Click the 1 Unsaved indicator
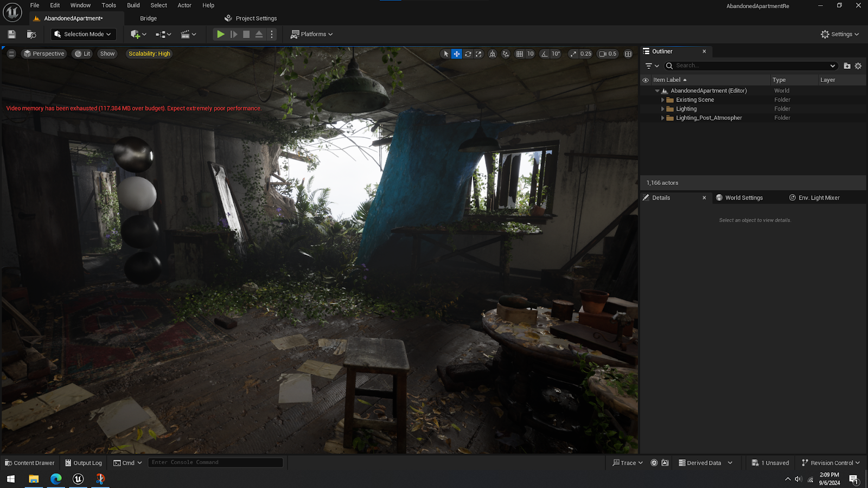868x488 pixels. (770, 463)
